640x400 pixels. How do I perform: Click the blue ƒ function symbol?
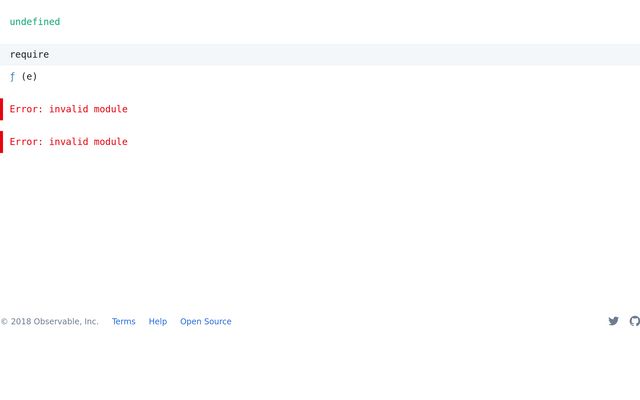[12, 76]
